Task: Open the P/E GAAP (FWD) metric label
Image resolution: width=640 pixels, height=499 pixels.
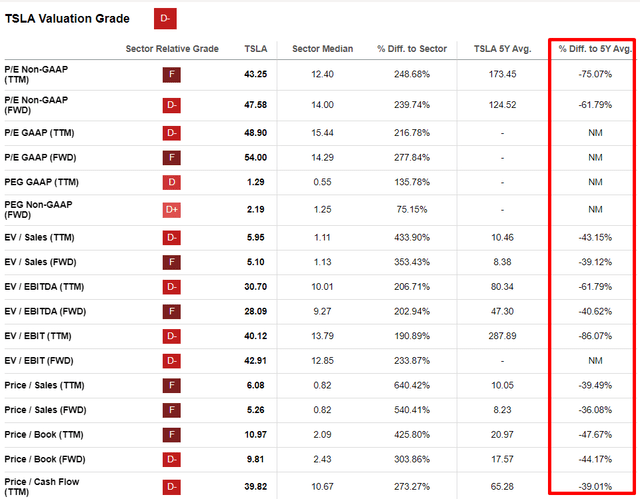Action: coord(40,157)
